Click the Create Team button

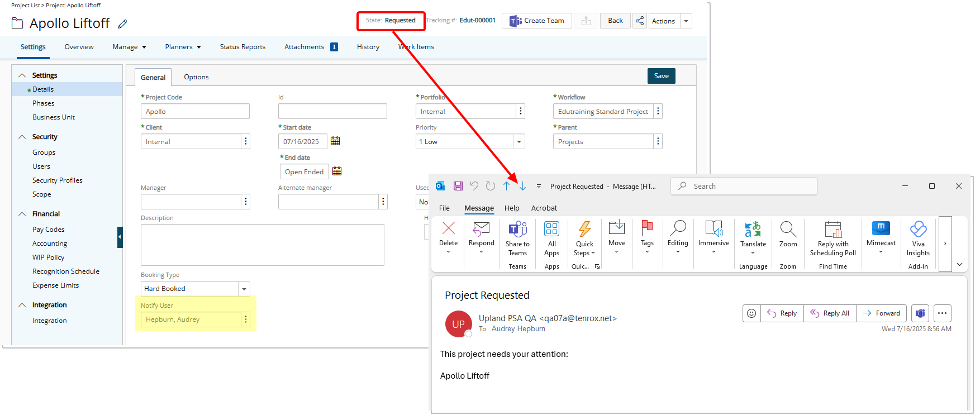pyautogui.click(x=536, y=21)
